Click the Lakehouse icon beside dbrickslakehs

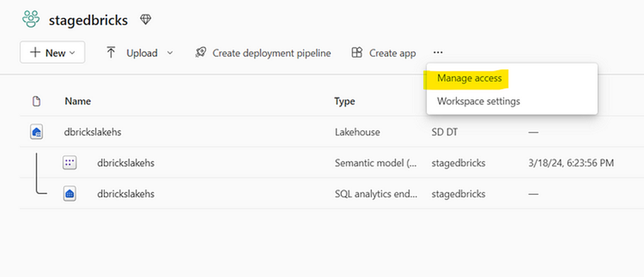pos(36,132)
